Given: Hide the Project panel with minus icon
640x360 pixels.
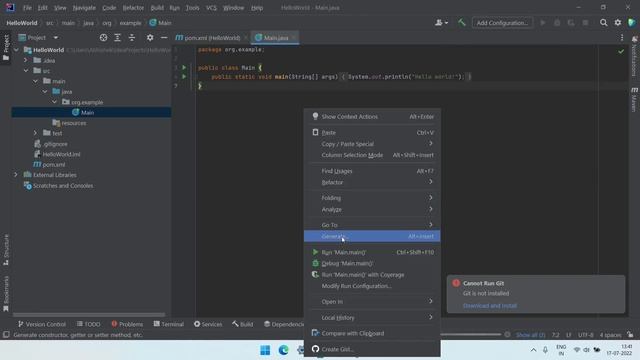Looking at the screenshot, I should 164,38.
